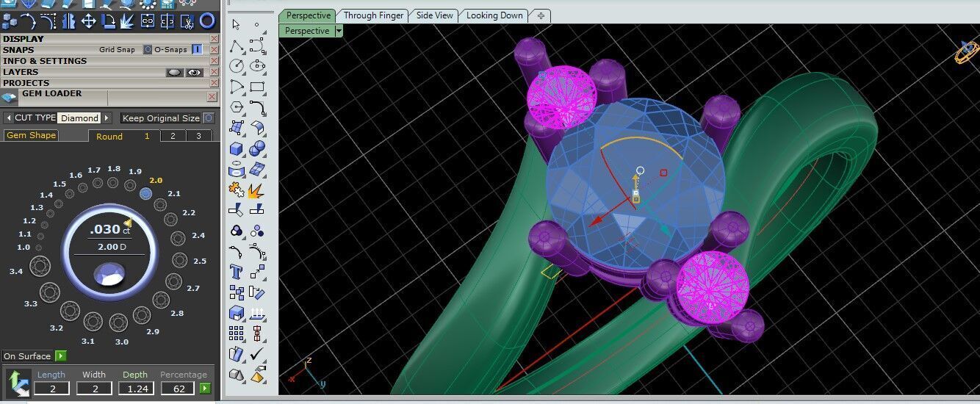Select the Circle tool
Image resolution: width=980 pixels, height=404 pixels.
tap(237, 66)
